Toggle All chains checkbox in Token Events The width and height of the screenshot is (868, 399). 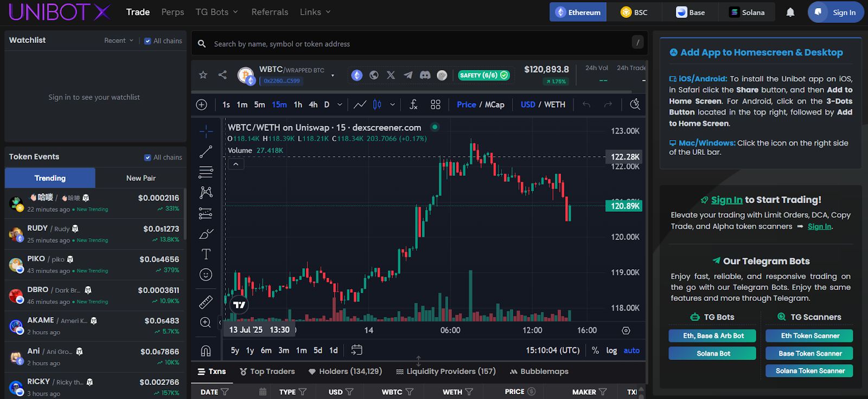pyautogui.click(x=148, y=157)
